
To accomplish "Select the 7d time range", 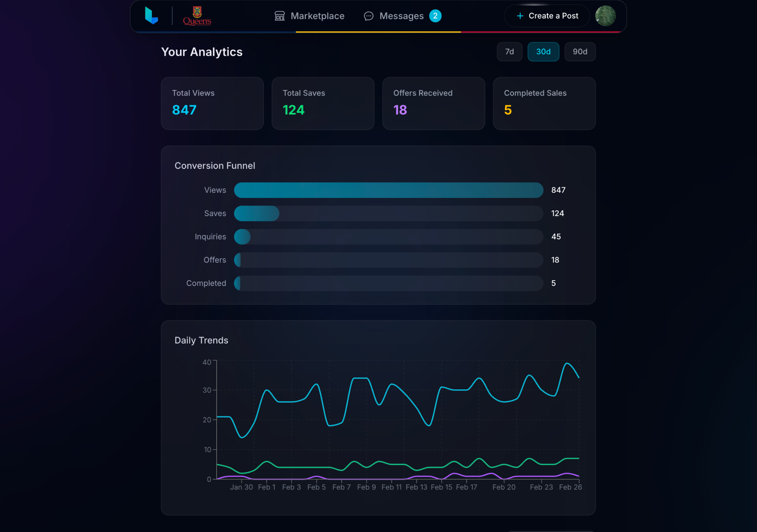I will (509, 52).
